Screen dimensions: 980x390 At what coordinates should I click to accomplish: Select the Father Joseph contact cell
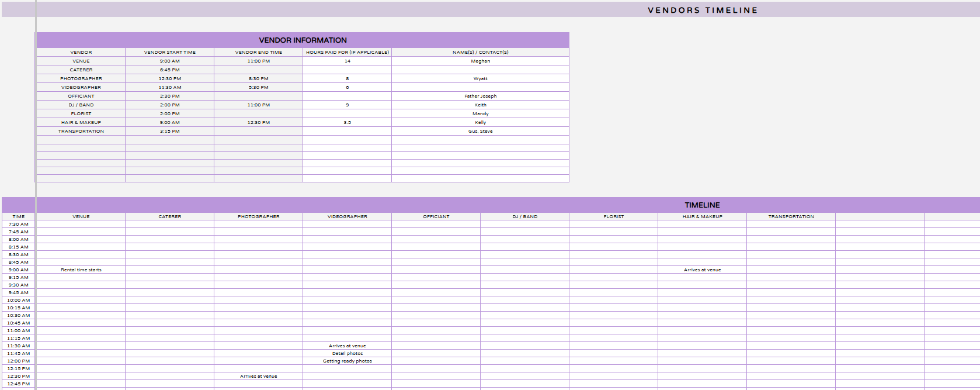tap(480, 96)
